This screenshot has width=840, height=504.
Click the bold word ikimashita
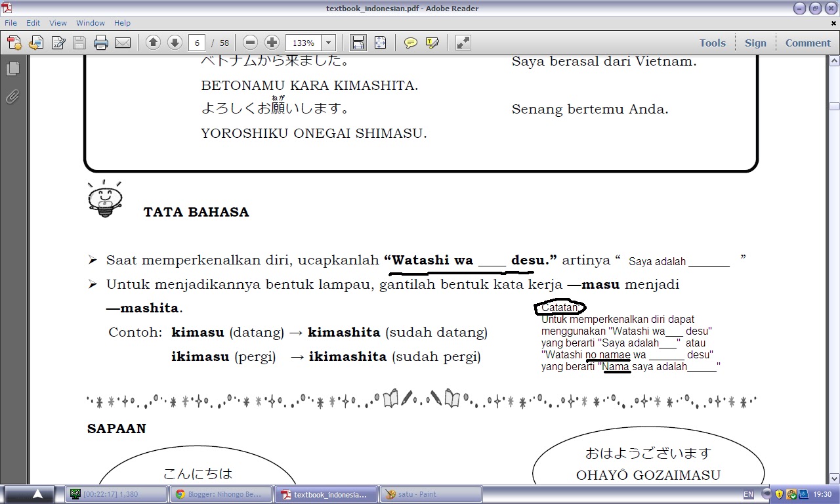348,357
